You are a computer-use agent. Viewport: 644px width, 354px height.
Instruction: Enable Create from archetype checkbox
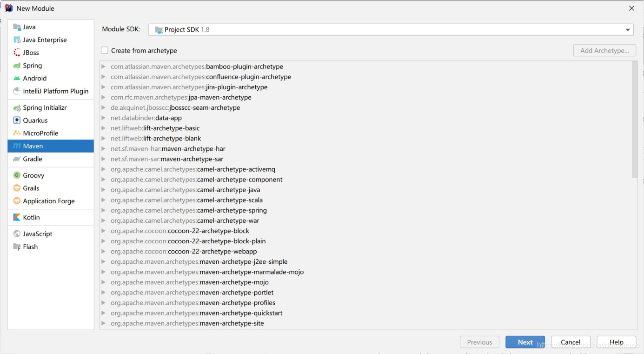pos(105,50)
